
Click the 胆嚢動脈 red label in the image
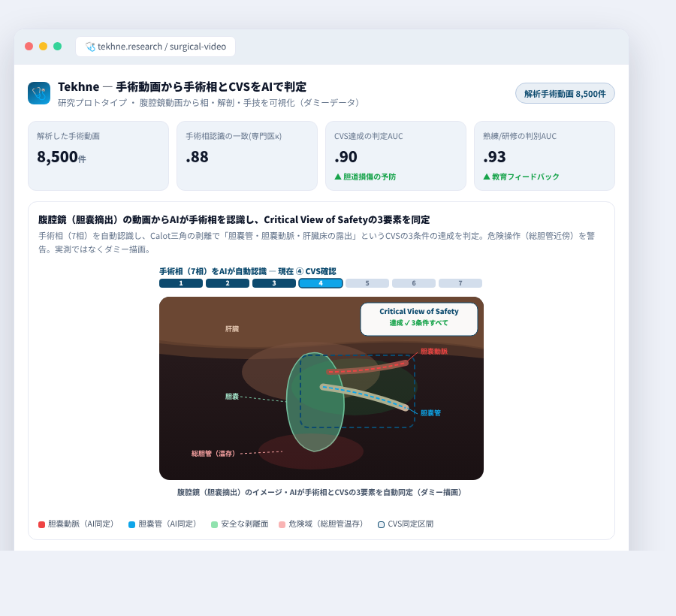pyautogui.click(x=433, y=352)
